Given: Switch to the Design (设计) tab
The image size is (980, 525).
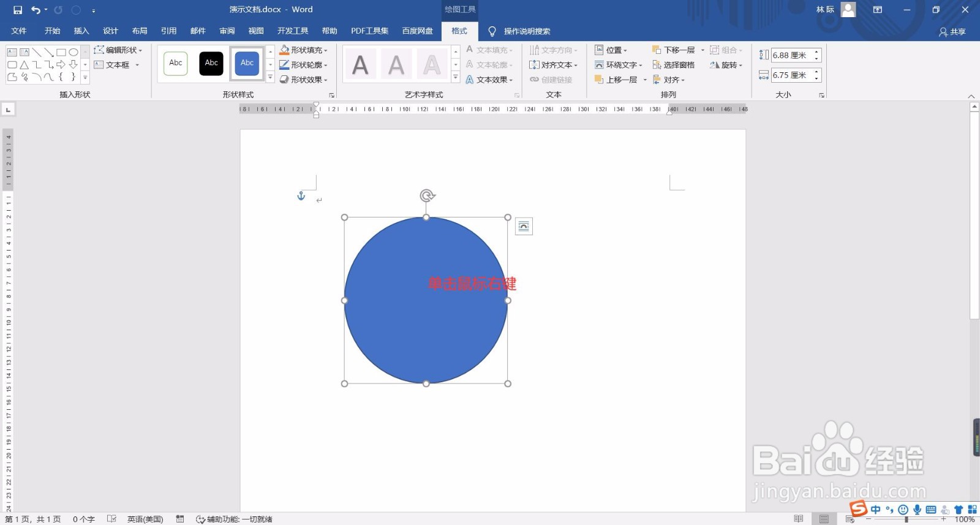Looking at the screenshot, I should [x=110, y=31].
